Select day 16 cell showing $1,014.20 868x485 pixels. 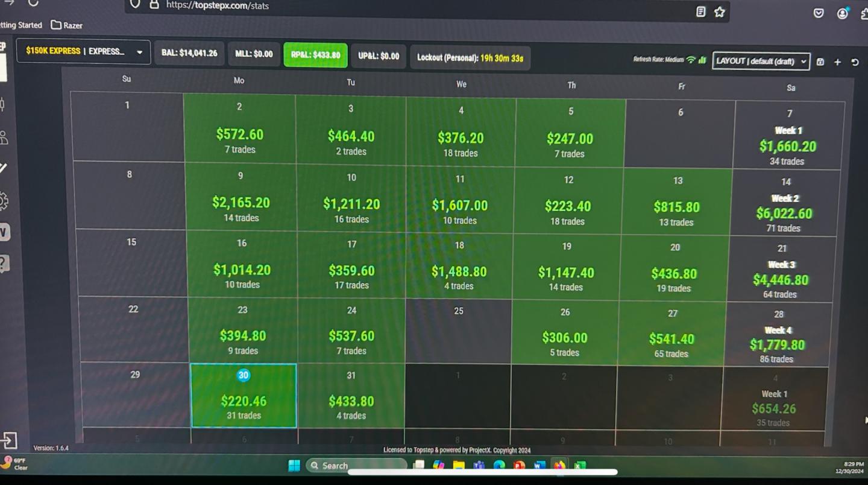(x=242, y=263)
